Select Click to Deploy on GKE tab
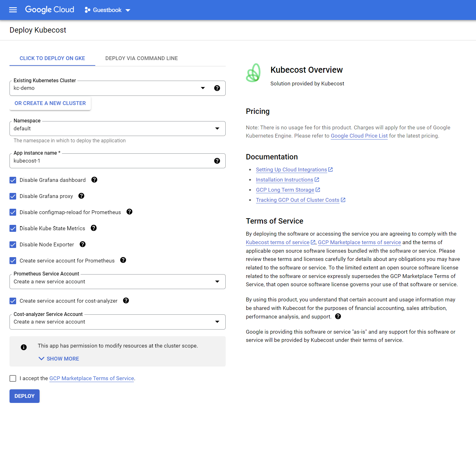 coord(52,58)
